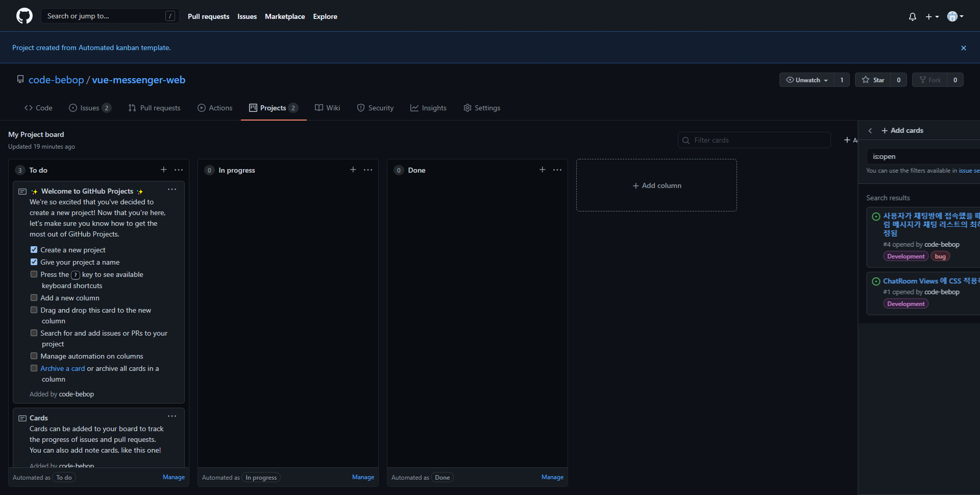Switch to the Insights tab
This screenshot has height=495, width=980.
pos(428,108)
